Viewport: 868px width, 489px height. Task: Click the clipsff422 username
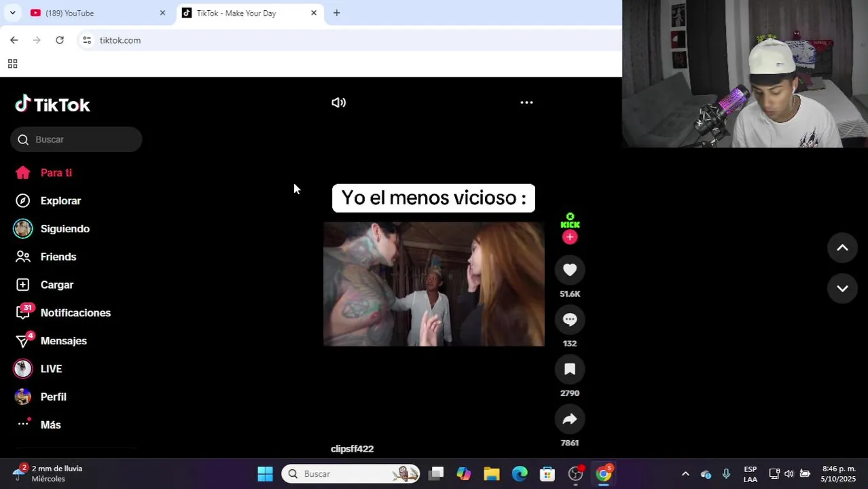coord(352,449)
